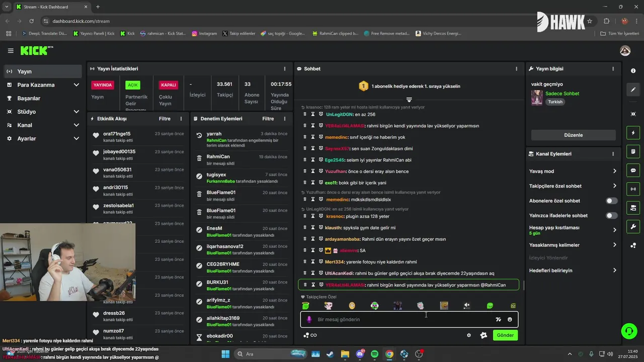The width and height of the screenshot is (644, 362).
Task: Click the ban shield icon on the Mert334 message
Action: click(321, 261)
